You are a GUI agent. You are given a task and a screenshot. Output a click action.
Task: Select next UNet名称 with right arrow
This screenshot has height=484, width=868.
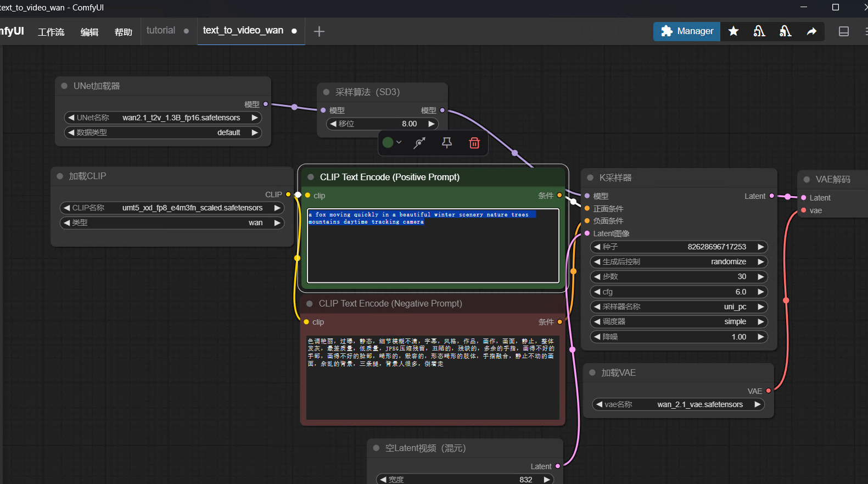[x=255, y=118]
